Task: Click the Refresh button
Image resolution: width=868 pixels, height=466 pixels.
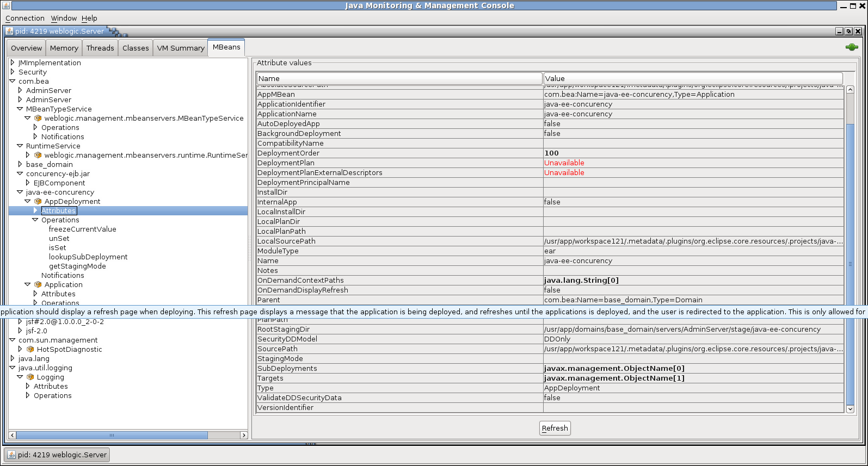Action: coord(555,428)
